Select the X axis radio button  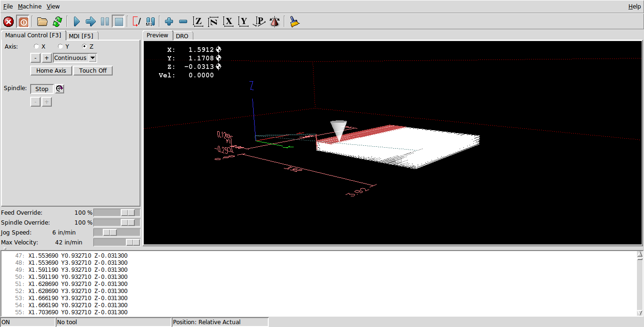tap(37, 47)
